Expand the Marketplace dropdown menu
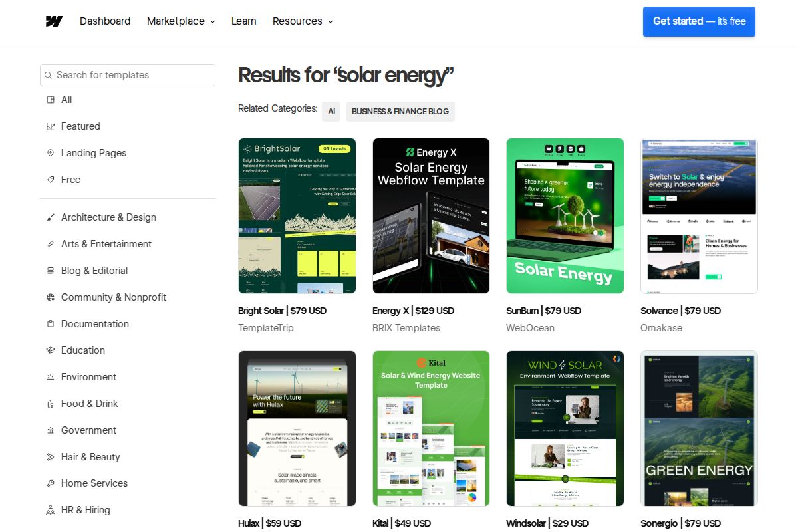Viewport: 798px width, 532px height. coord(181,21)
